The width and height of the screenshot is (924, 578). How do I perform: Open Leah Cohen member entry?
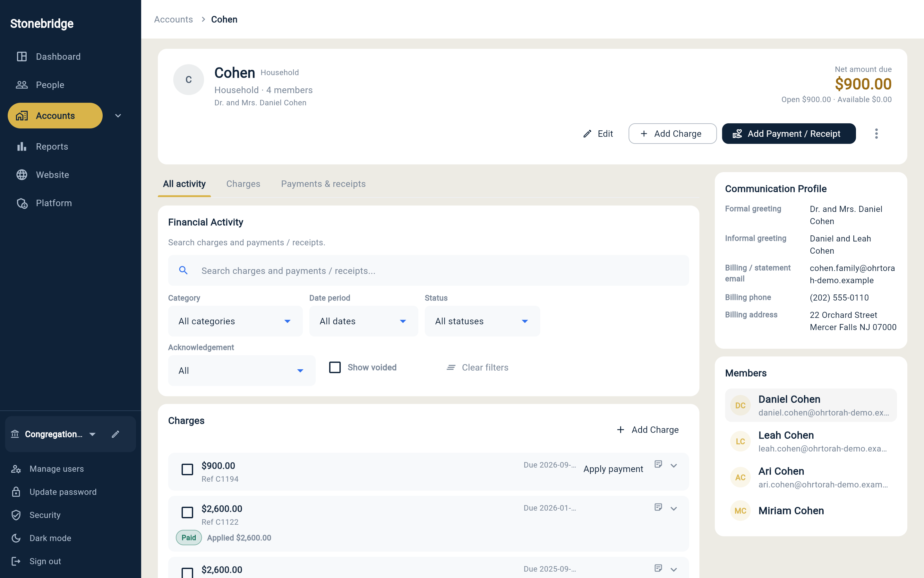pyautogui.click(x=811, y=442)
